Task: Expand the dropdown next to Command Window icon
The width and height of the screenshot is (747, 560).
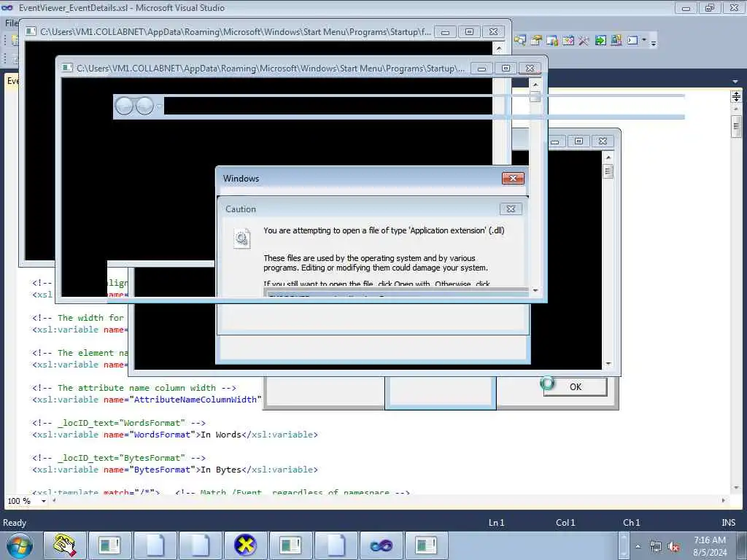Action: tap(644, 40)
